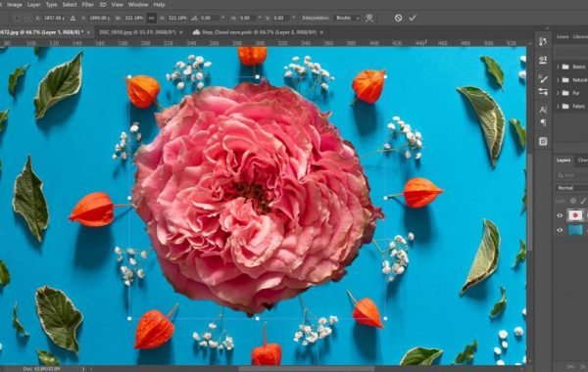Click the Y position input field
This screenshot has width=588, height=372.
click(99, 18)
